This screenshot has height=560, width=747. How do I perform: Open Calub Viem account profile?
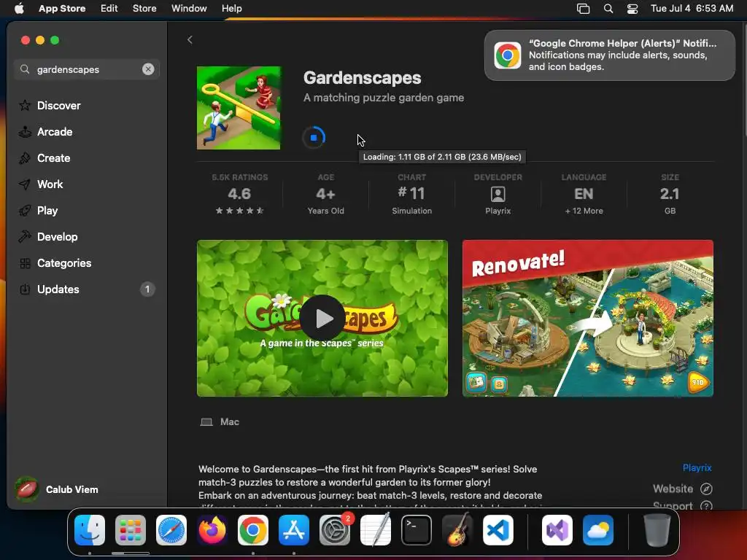coord(57,489)
